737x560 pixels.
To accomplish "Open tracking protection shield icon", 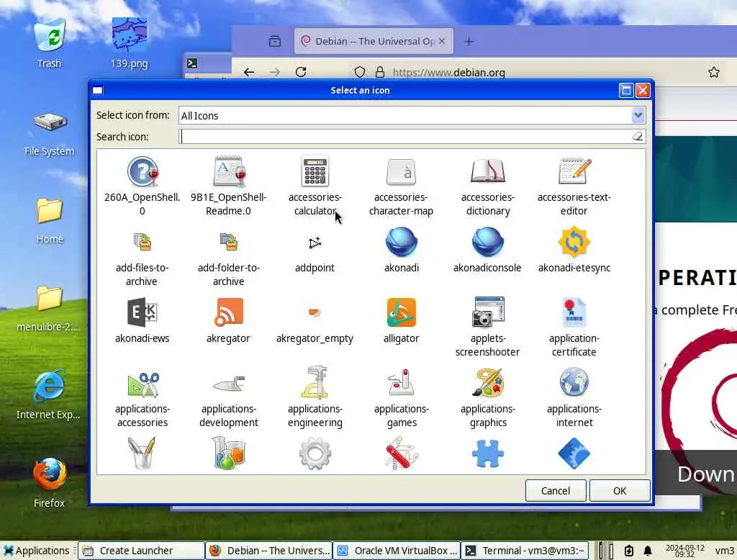I will 360,72.
